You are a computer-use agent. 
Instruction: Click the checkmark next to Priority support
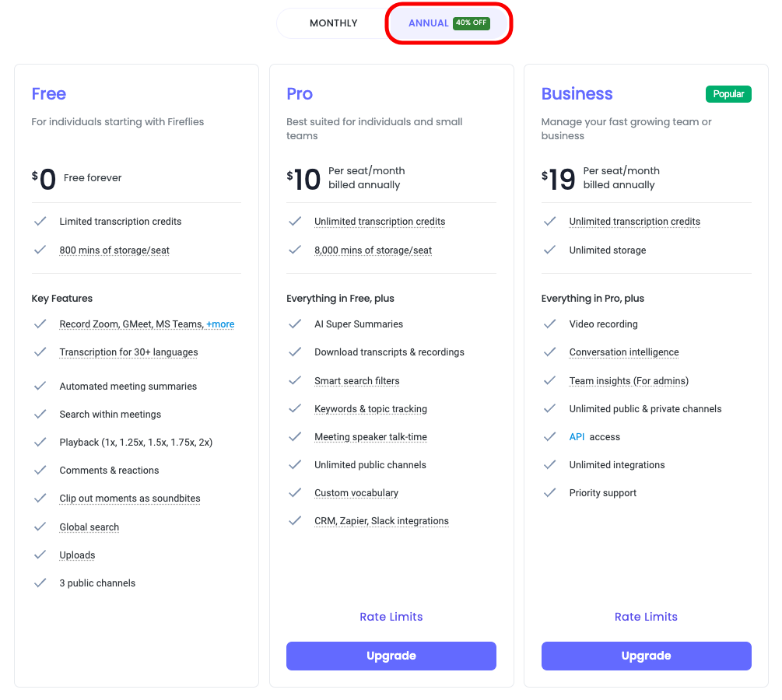550,493
